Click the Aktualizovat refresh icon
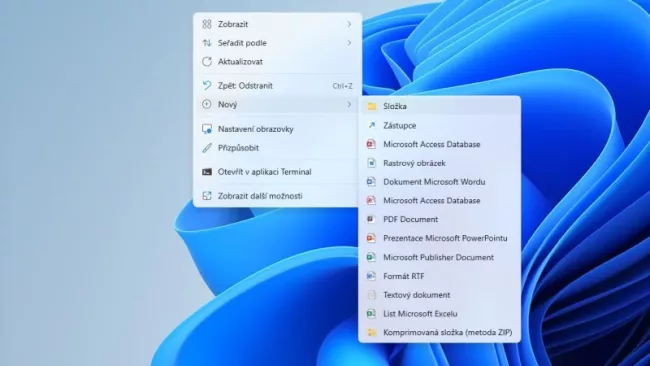 [x=207, y=61]
